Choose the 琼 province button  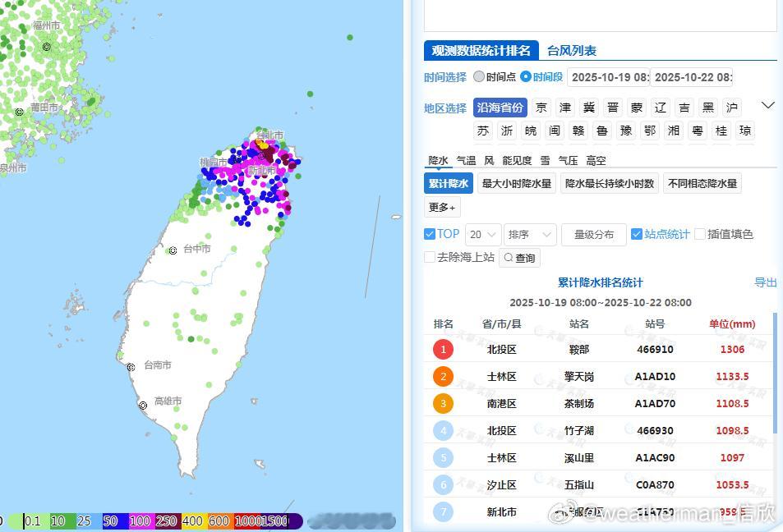coord(745,131)
